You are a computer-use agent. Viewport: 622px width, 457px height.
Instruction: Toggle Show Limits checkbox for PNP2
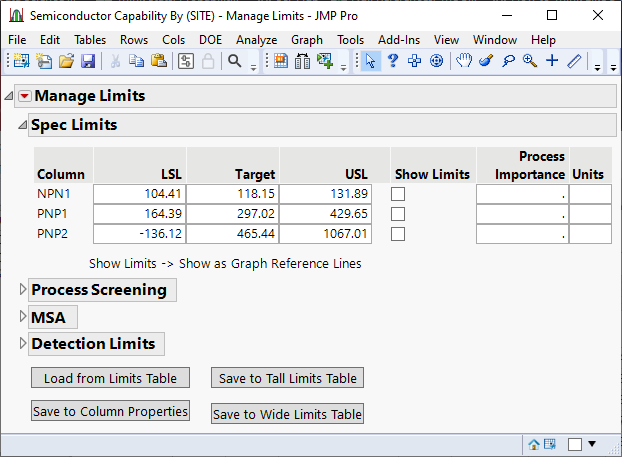point(398,234)
